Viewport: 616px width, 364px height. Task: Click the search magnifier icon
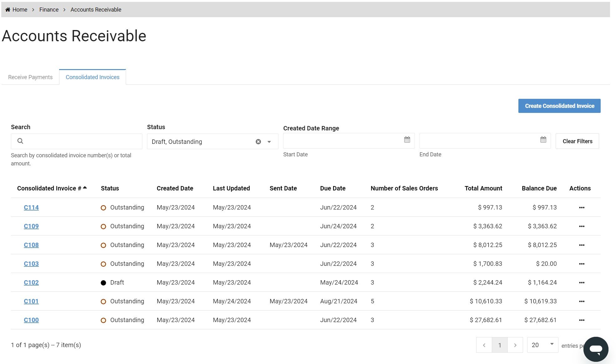(x=20, y=141)
